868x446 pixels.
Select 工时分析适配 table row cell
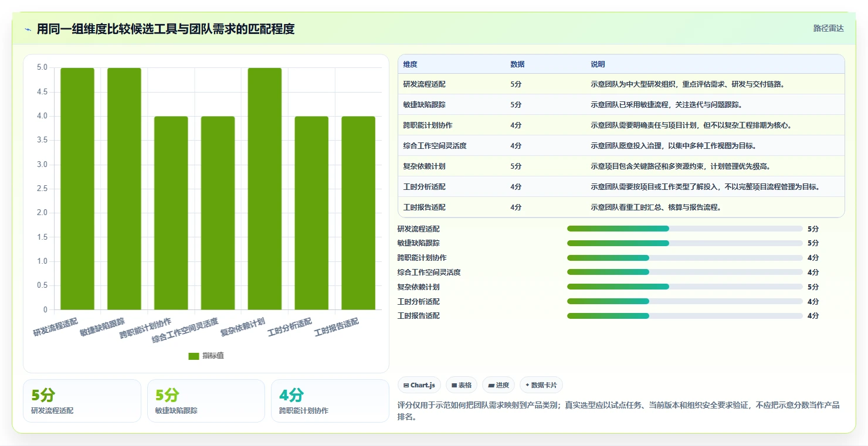pyautogui.click(x=424, y=187)
